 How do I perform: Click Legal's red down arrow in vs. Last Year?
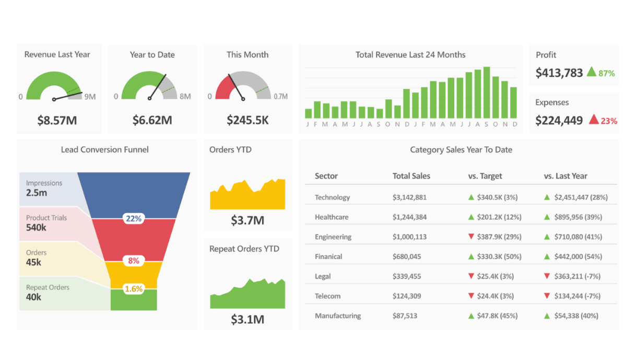coord(547,276)
